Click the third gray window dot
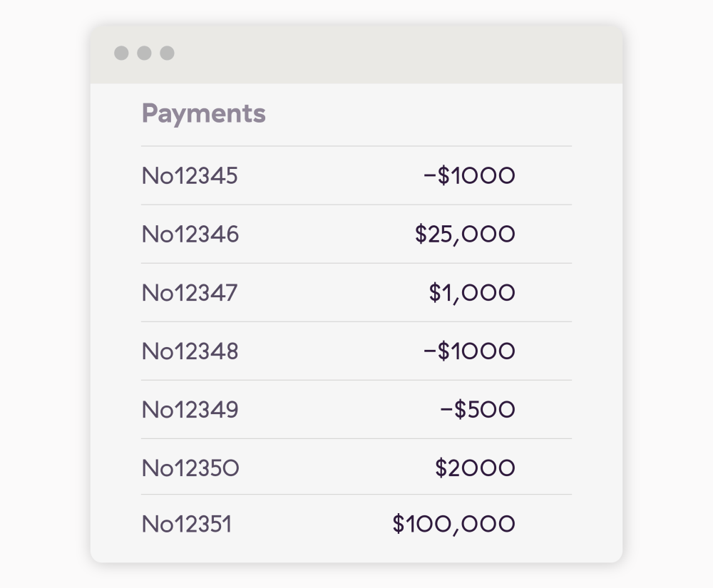713x588 pixels. [x=167, y=53]
